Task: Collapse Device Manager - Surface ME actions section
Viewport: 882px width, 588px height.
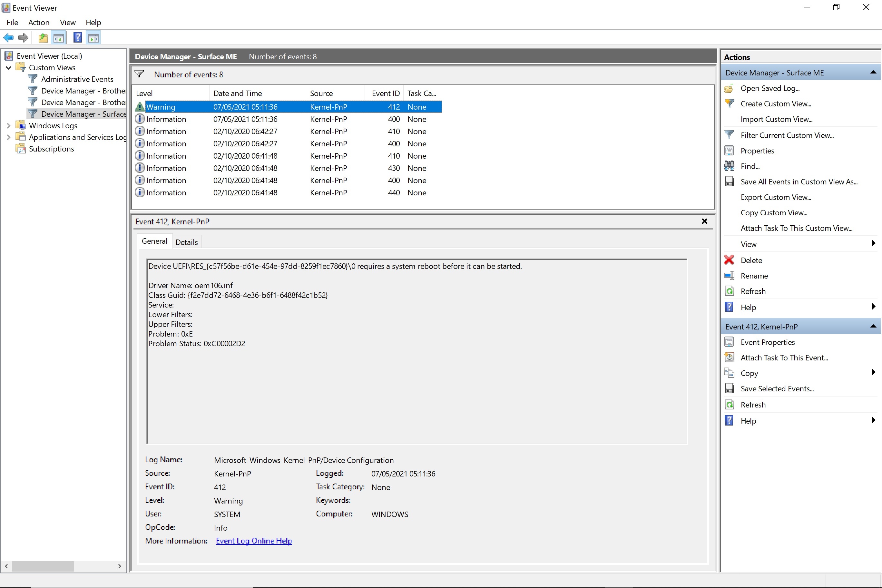Action: (x=873, y=73)
